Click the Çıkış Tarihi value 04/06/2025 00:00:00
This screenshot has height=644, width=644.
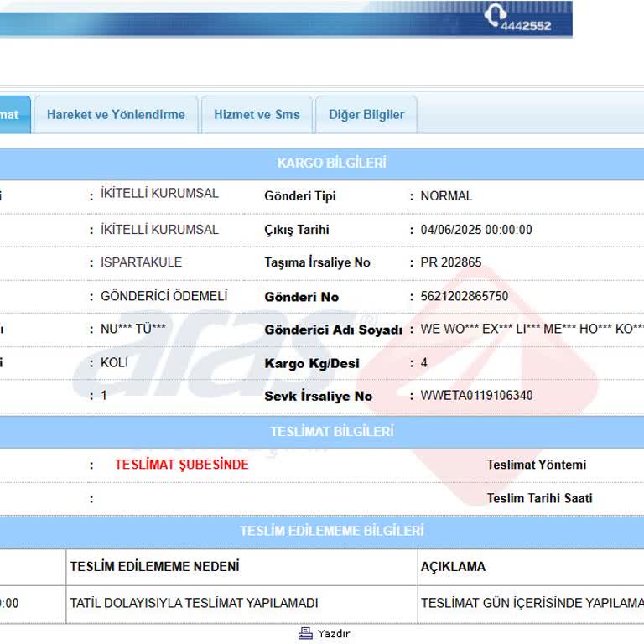pyautogui.click(x=476, y=230)
